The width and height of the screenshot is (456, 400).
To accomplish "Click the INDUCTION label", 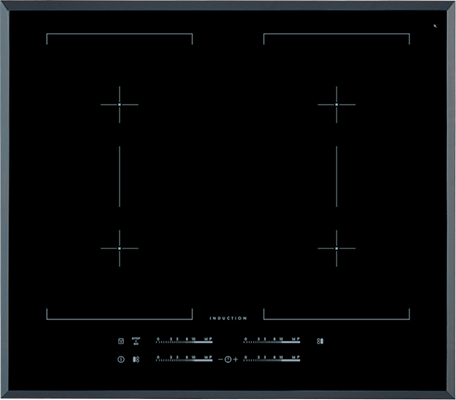I will click(228, 318).
